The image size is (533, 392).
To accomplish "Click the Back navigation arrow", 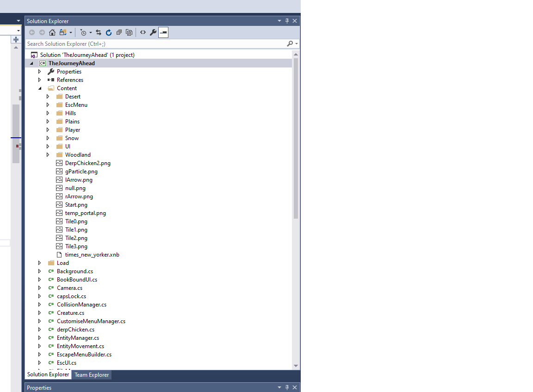I will pos(31,32).
